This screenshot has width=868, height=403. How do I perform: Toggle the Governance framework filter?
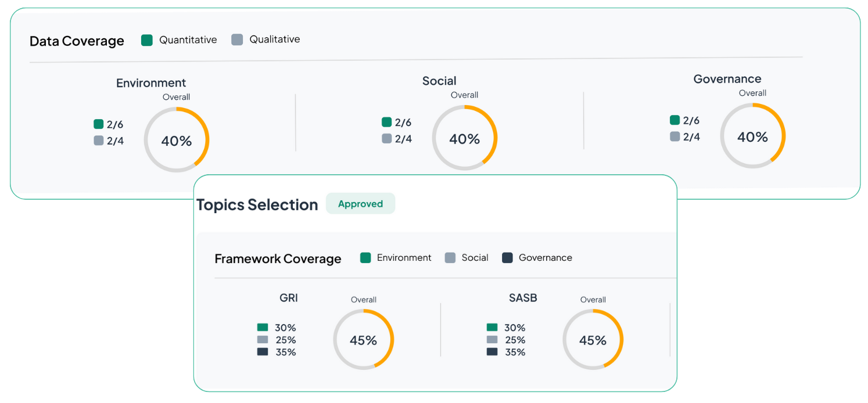pos(537,257)
